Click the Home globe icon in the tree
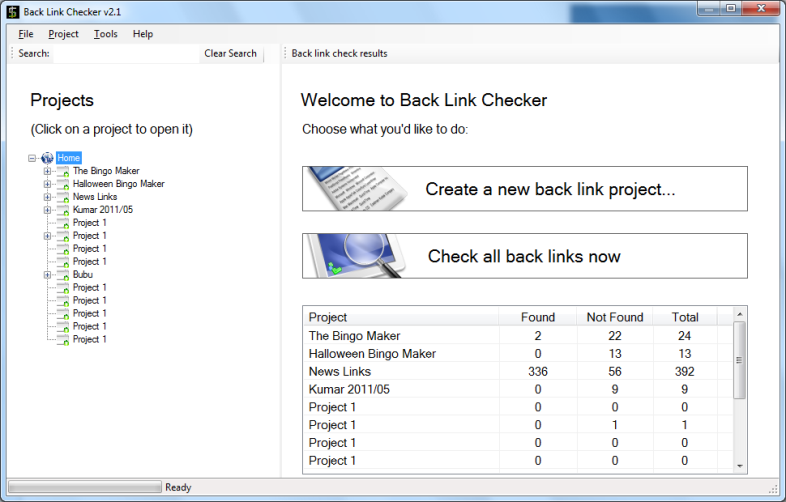 click(x=47, y=158)
